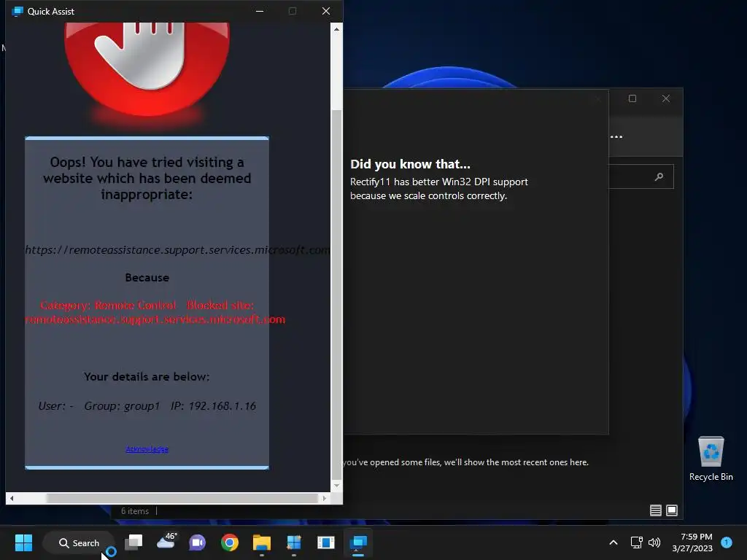
Task: Close the File Explorer window
Action: 666,98
